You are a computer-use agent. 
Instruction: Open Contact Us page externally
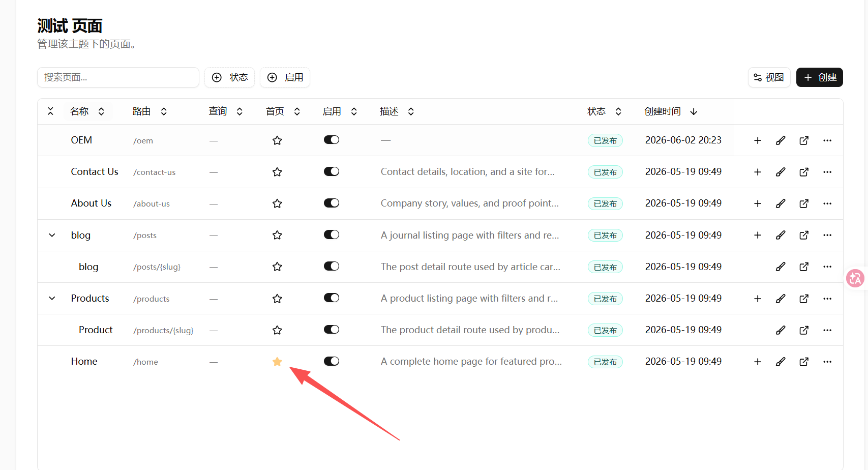(804, 172)
